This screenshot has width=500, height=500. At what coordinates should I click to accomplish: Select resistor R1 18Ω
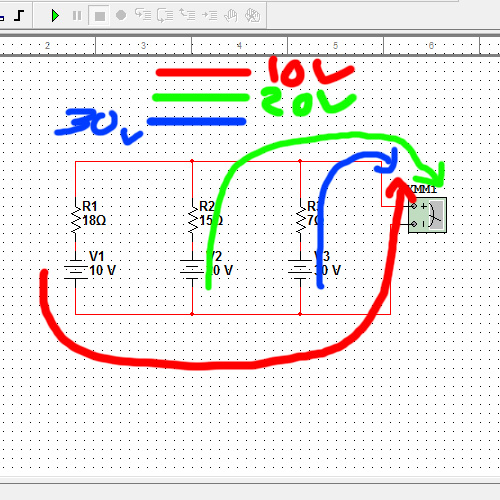76,217
